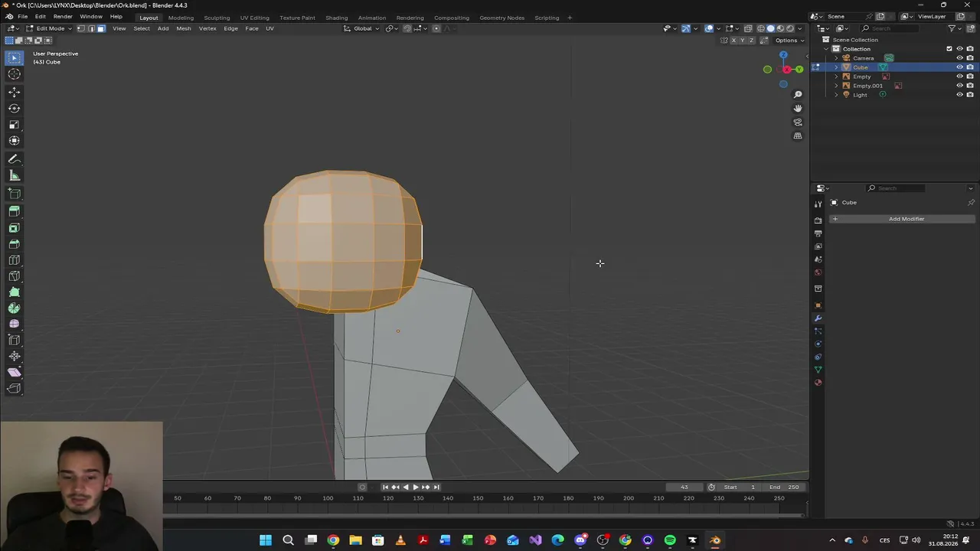
Task: Open the Vertex menu
Action: [x=207, y=28]
